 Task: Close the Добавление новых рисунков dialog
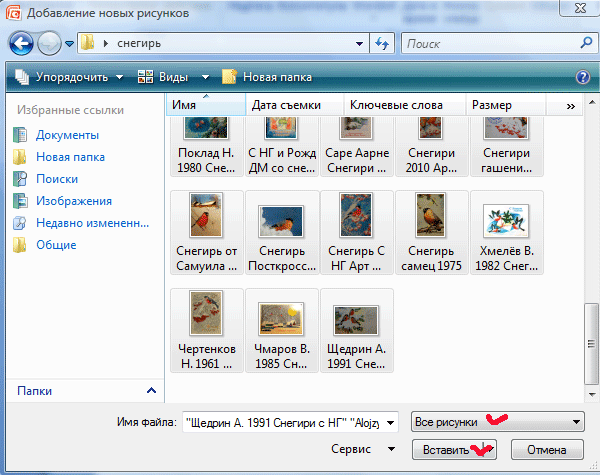pos(580,8)
